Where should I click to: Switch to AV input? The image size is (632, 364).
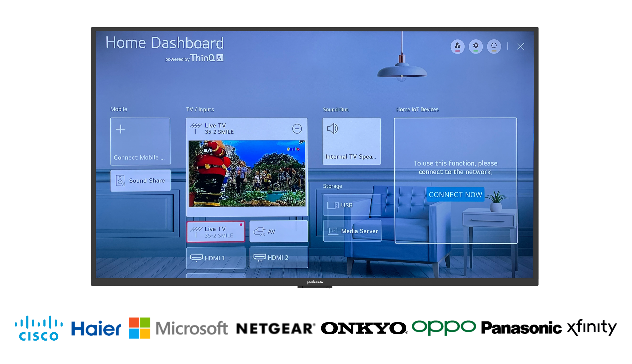coord(279,232)
